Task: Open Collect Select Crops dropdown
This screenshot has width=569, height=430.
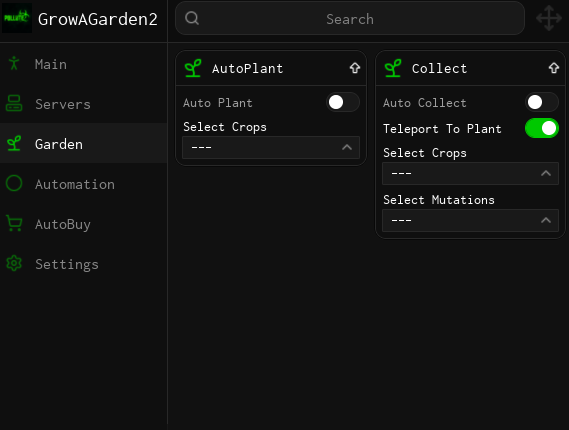Action: tap(471, 173)
